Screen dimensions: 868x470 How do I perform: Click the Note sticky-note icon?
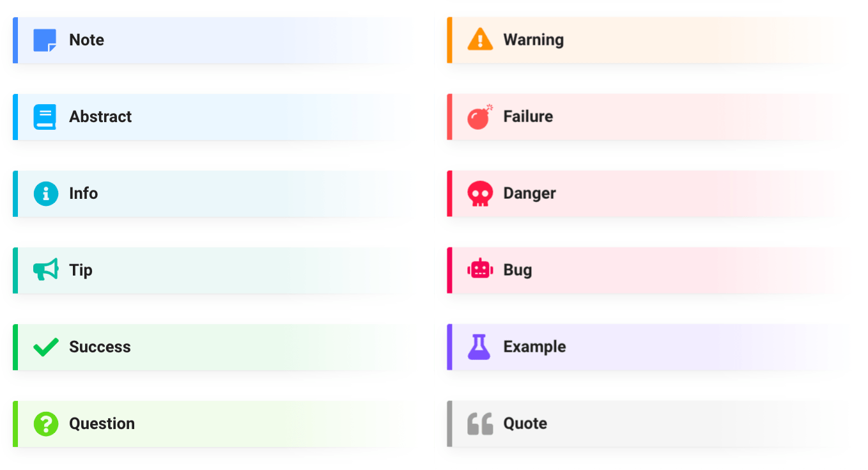(45, 40)
